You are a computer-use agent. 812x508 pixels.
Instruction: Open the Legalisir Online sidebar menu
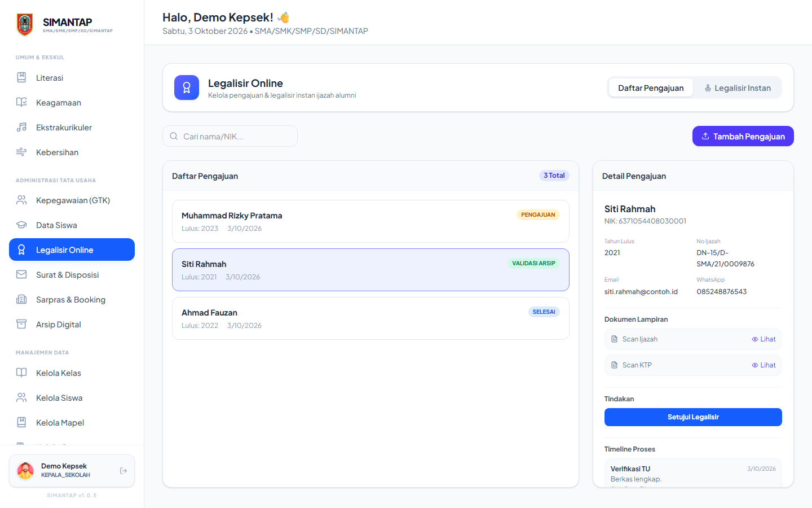tap(72, 249)
